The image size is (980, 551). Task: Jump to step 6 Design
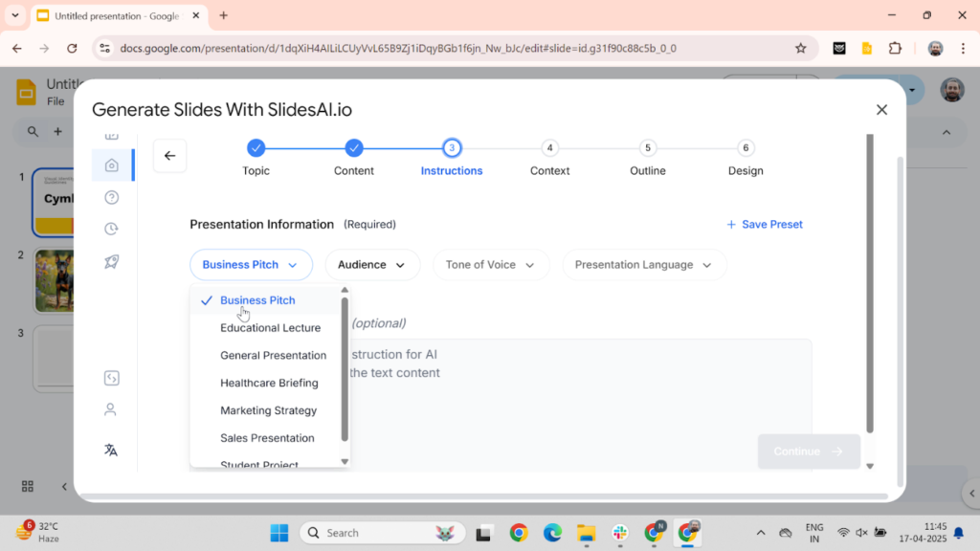(x=746, y=148)
